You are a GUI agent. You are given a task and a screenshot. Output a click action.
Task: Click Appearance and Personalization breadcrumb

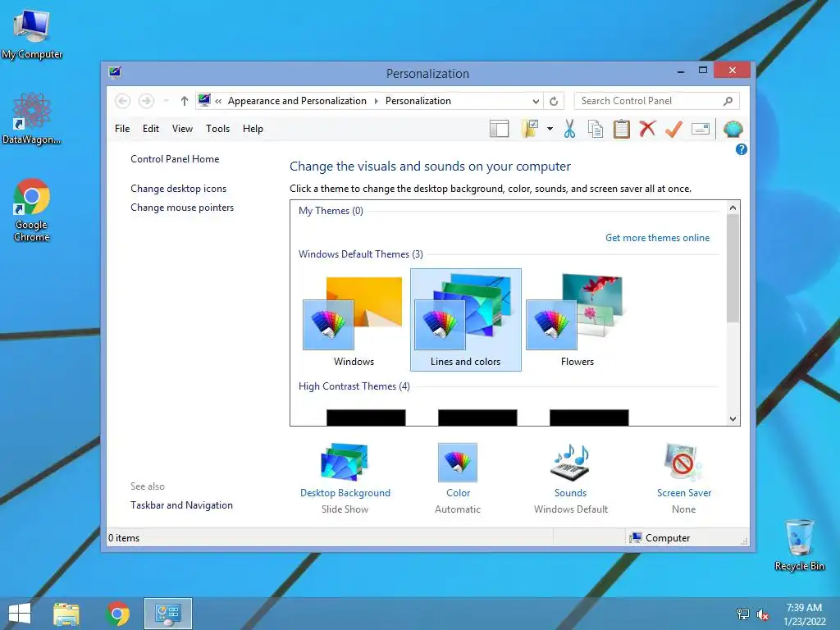(297, 101)
